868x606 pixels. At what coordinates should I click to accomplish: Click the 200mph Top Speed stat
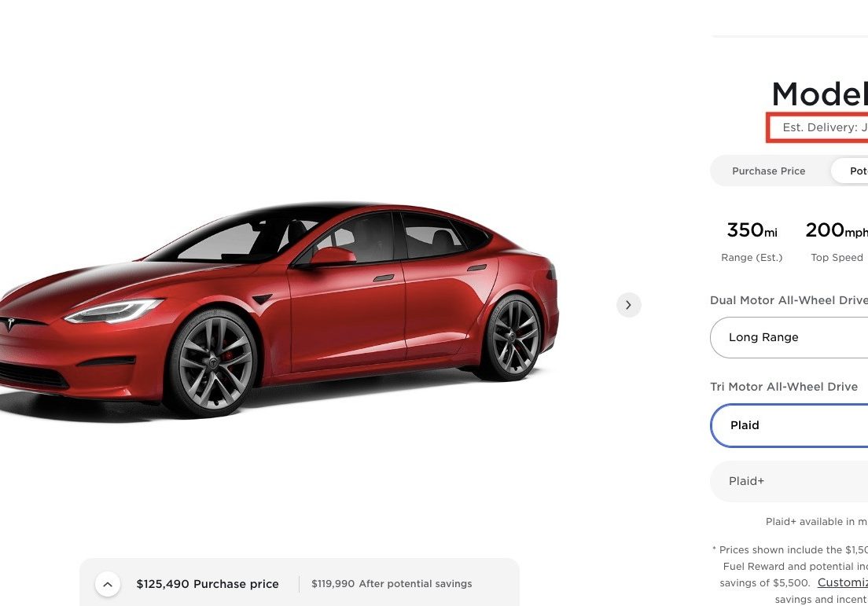[x=837, y=241]
